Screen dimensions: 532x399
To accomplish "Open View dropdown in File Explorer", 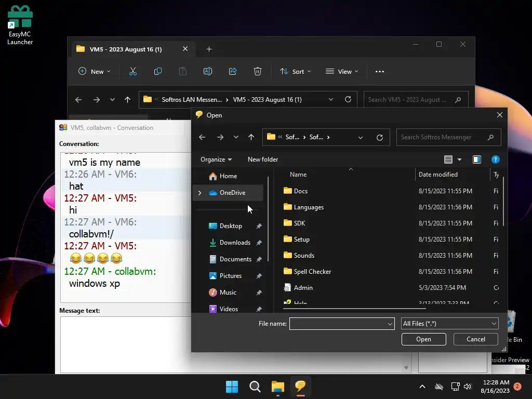I will (342, 72).
